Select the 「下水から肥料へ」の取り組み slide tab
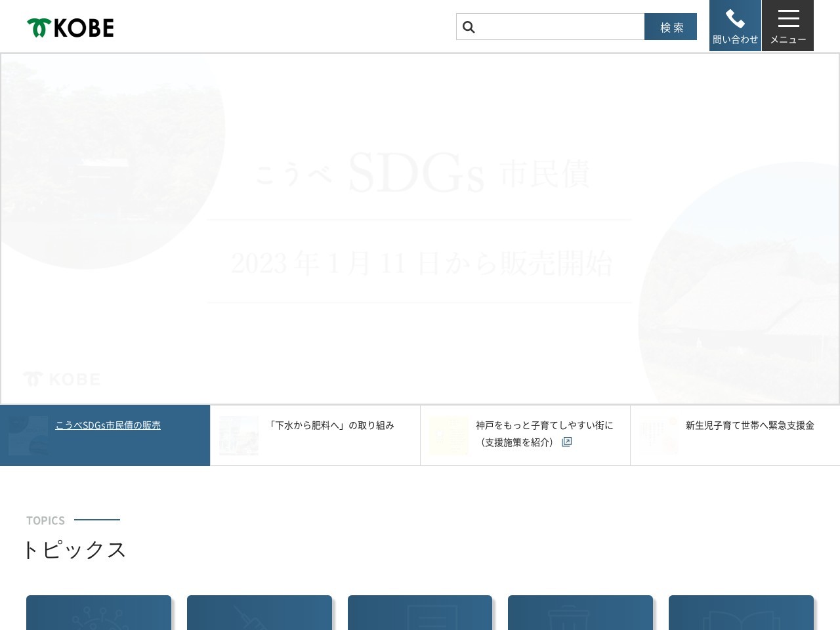Viewport: 840px width, 630px height. coord(331,425)
